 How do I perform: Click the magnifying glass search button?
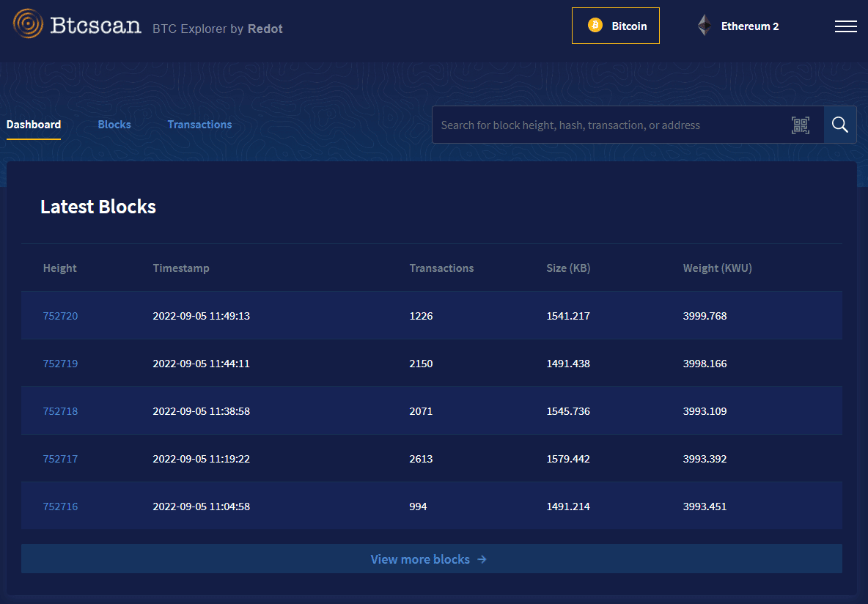(840, 125)
